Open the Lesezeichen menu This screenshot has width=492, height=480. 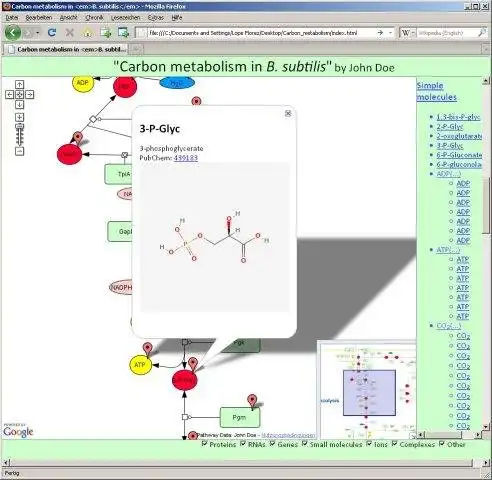pyautogui.click(x=125, y=18)
